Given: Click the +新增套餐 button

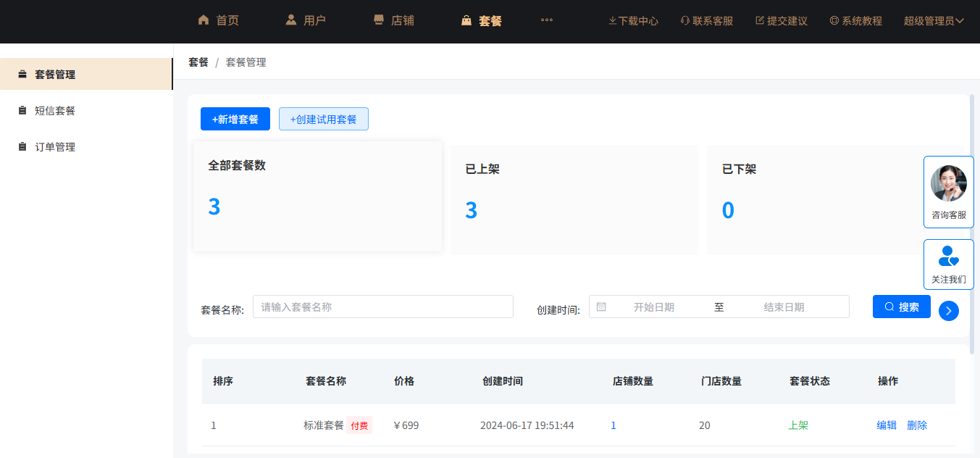Looking at the screenshot, I should point(235,118).
